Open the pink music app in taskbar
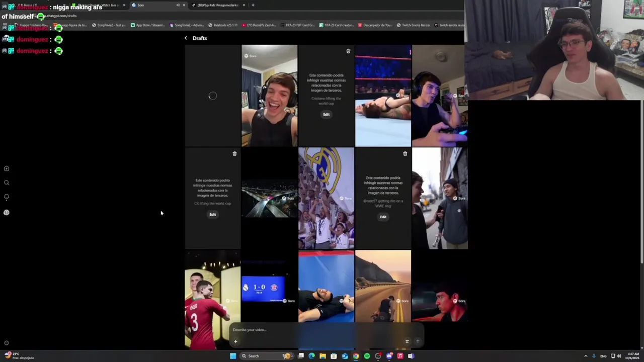 click(x=400, y=356)
